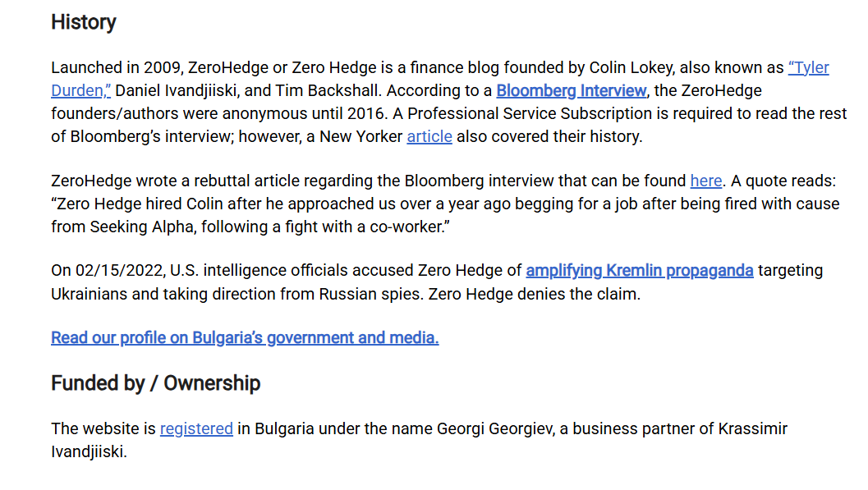868x490 pixels.
Task: Click the New Yorker "article" link
Action: click(x=429, y=136)
